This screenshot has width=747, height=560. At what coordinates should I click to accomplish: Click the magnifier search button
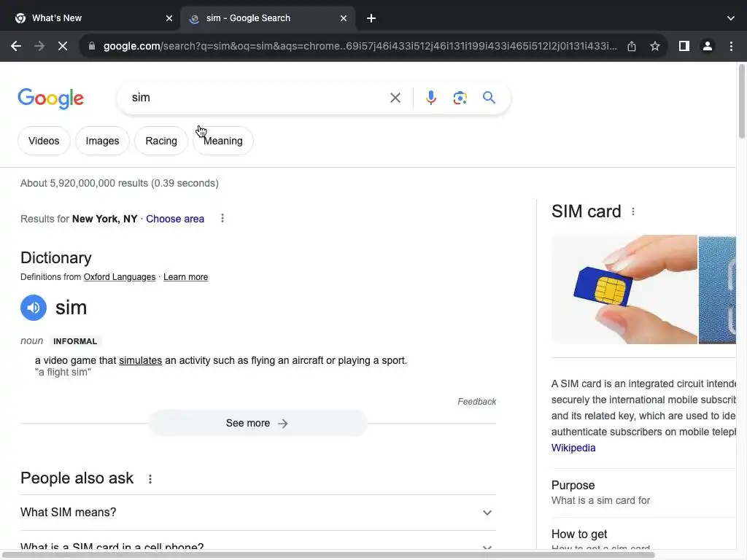[489, 98]
